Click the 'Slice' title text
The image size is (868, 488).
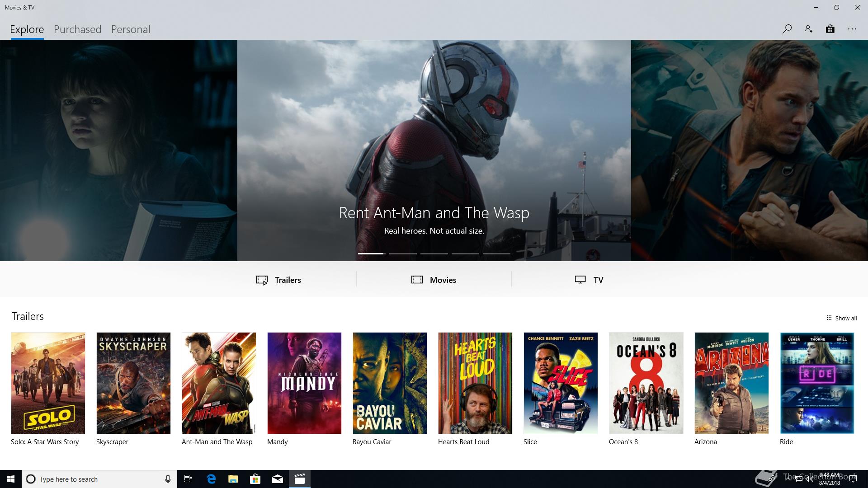pos(530,442)
